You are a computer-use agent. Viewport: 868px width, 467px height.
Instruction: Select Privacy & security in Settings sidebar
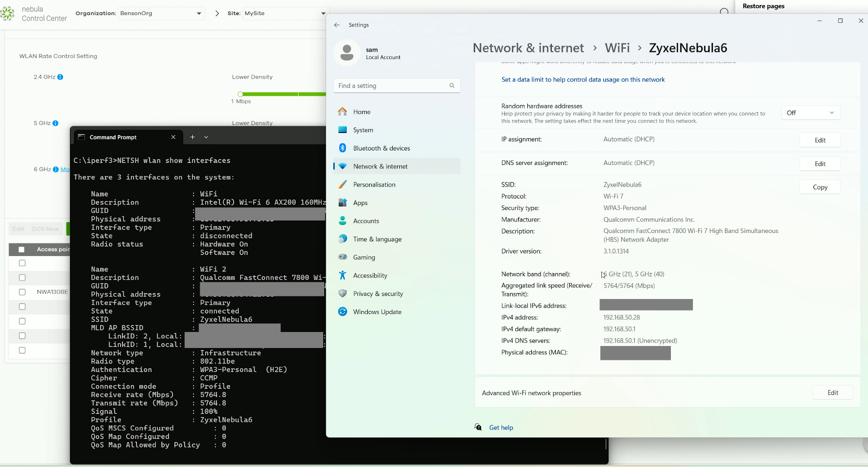coord(397,293)
